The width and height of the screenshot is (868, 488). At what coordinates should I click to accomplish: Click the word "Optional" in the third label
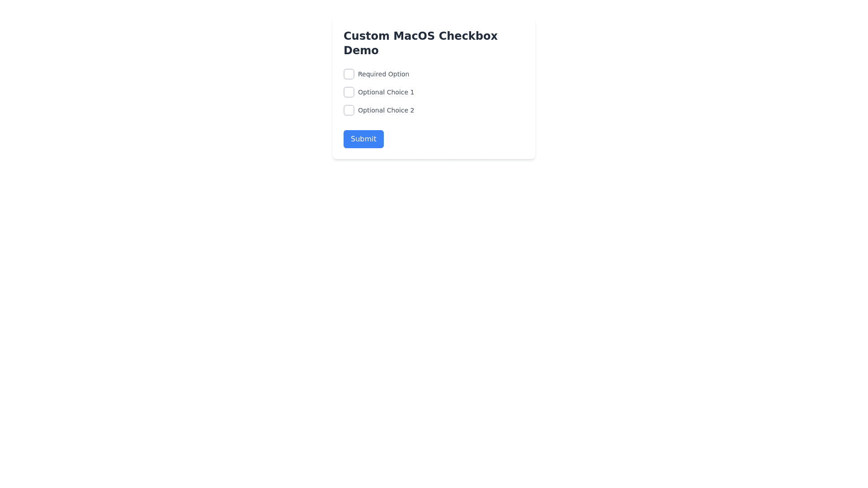371,110
